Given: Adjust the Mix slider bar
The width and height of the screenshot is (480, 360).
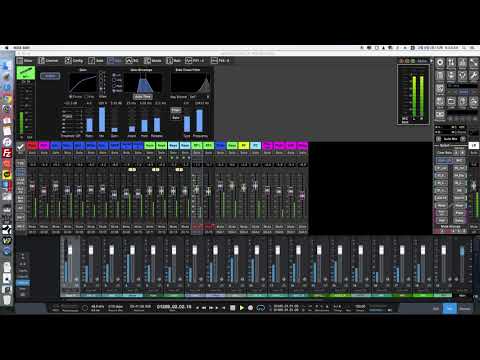Looking at the screenshot, I should [102, 119].
